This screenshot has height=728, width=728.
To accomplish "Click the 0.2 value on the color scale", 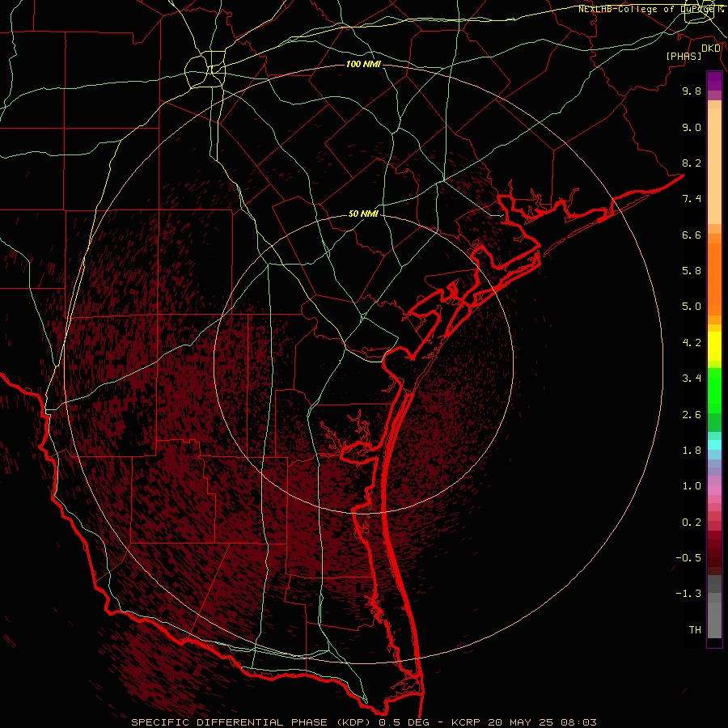I will click(692, 523).
